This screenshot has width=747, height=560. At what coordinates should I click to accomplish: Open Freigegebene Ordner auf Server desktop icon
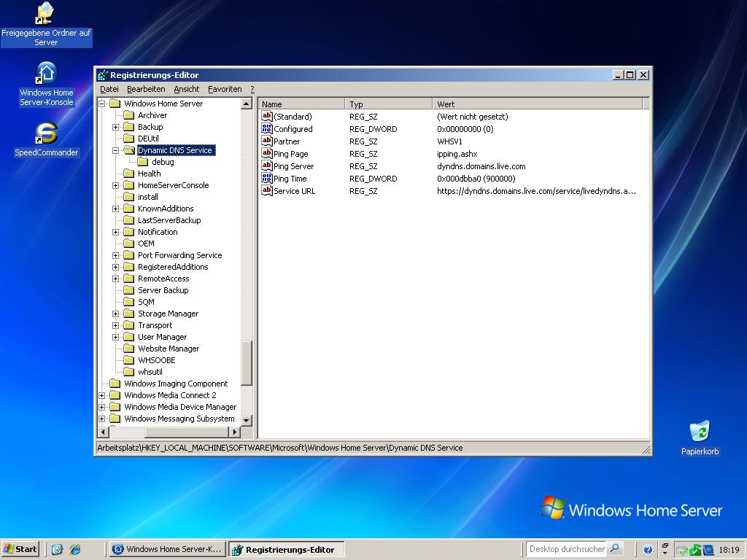(46, 24)
